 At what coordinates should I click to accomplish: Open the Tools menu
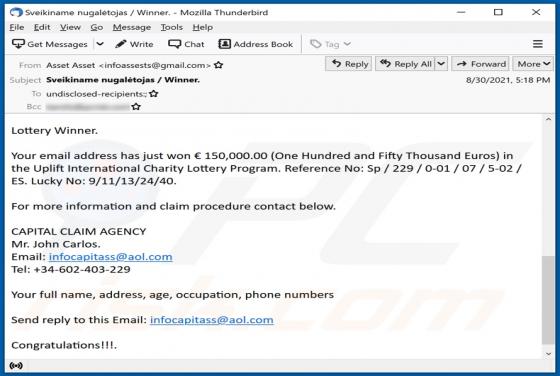[x=172, y=27]
